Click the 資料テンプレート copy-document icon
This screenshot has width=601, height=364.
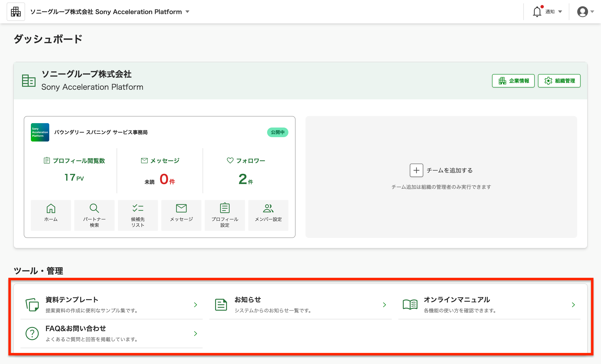point(32,305)
